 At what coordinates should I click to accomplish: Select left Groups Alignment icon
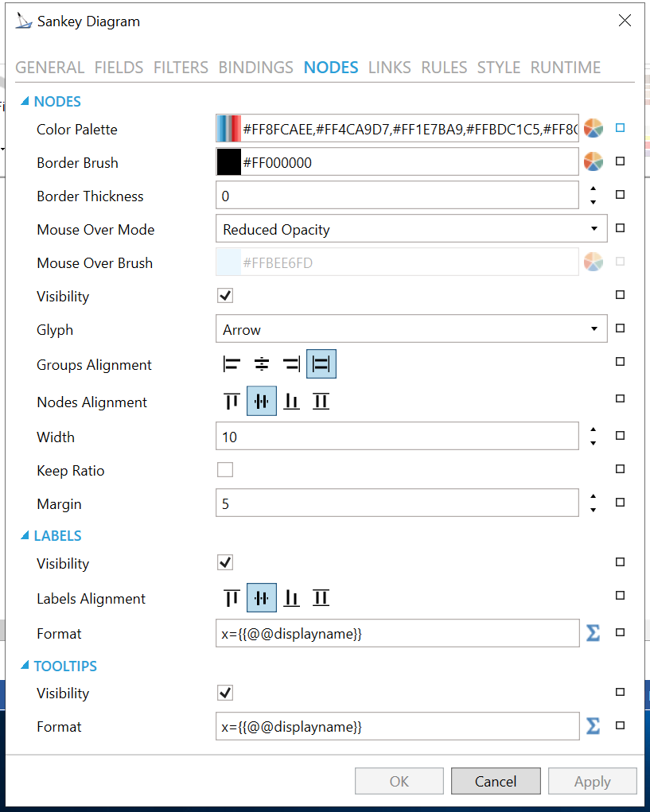click(x=232, y=365)
